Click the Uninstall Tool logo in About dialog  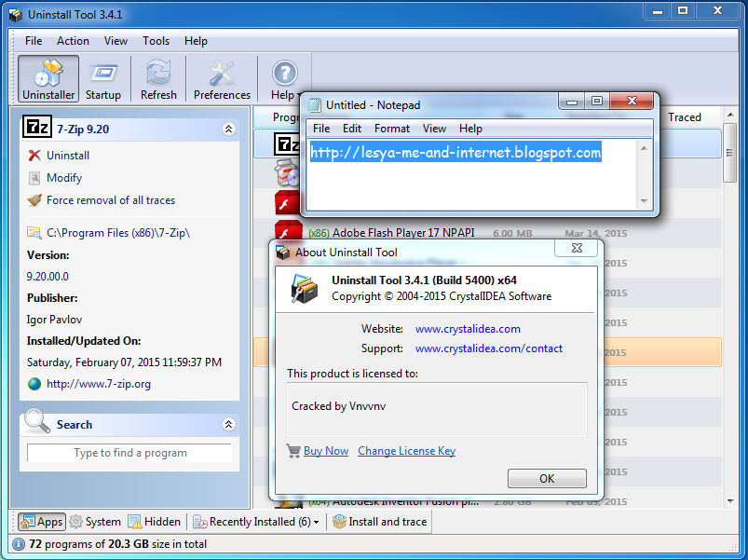click(305, 289)
